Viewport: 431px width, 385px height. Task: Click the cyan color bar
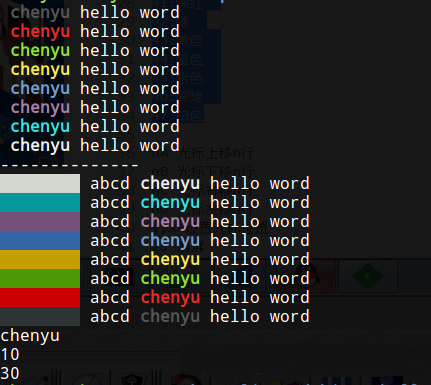click(x=40, y=203)
